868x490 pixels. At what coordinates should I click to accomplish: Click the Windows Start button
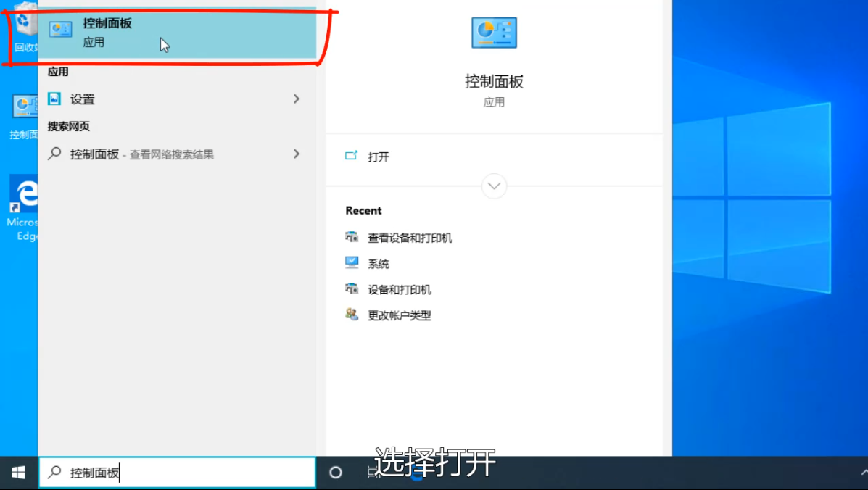[x=18, y=473]
